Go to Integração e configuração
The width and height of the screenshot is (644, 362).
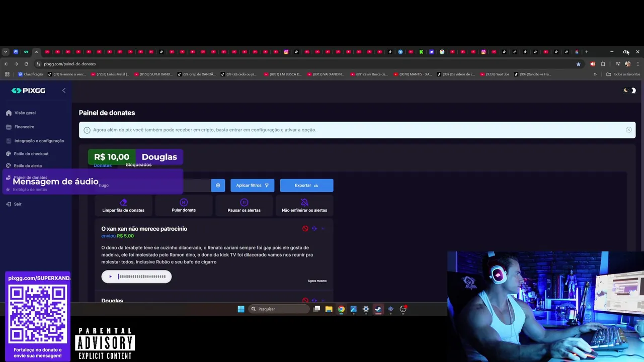pyautogui.click(x=35, y=141)
